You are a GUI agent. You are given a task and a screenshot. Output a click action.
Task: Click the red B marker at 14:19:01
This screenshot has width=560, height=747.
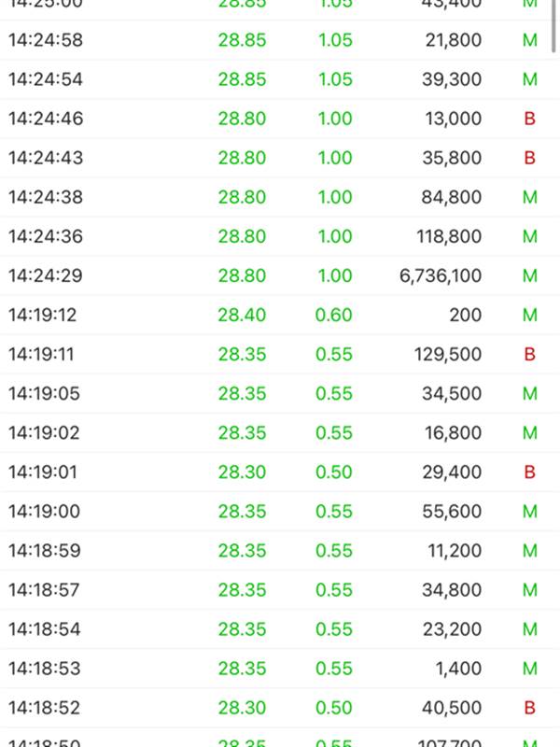coord(529,472)
